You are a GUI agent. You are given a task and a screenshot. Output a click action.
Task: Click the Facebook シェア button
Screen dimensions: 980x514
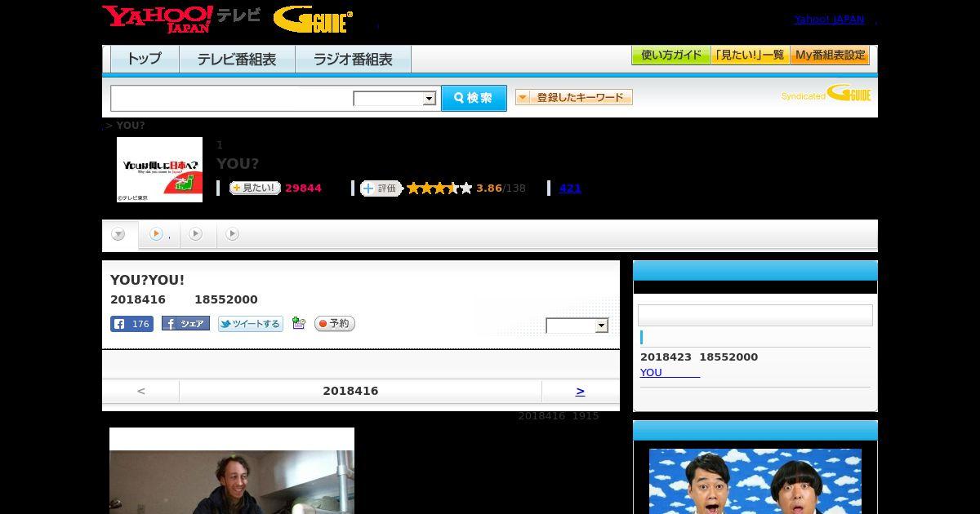pyautogui.click(x=185, y=324)
